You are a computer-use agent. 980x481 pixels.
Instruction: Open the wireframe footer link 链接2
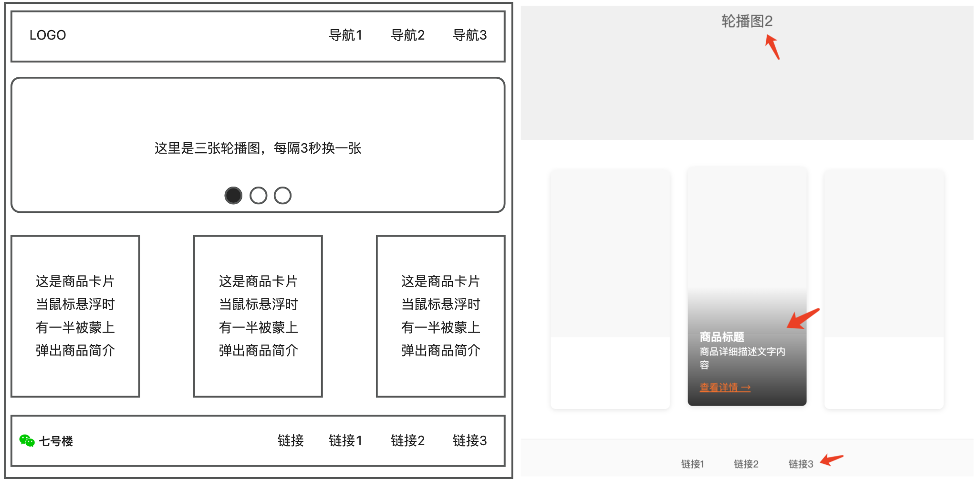[407, 440]
